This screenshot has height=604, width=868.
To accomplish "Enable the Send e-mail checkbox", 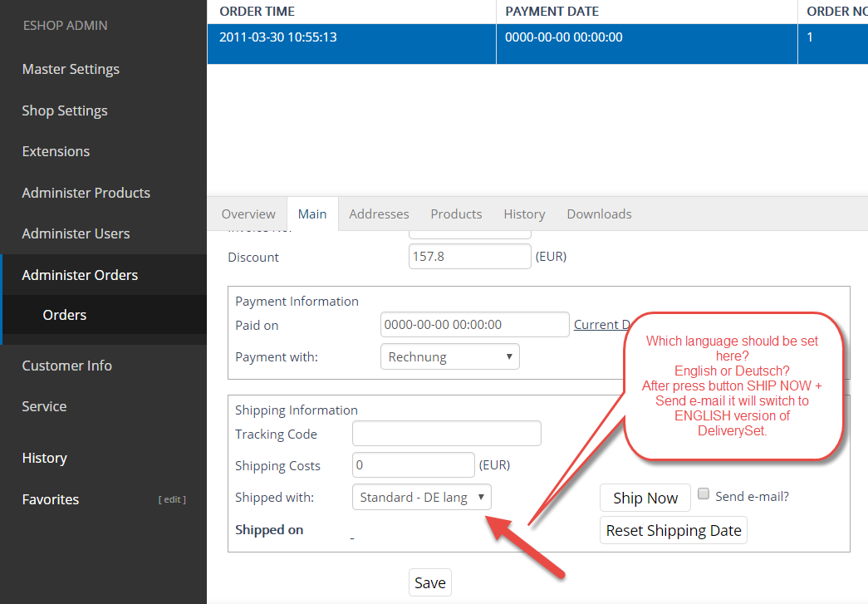I will [x=704, y=494].
